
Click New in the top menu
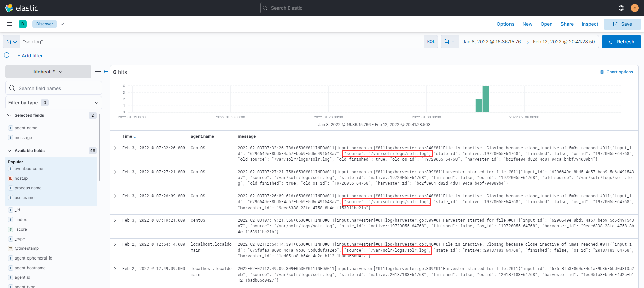[527, 24]
